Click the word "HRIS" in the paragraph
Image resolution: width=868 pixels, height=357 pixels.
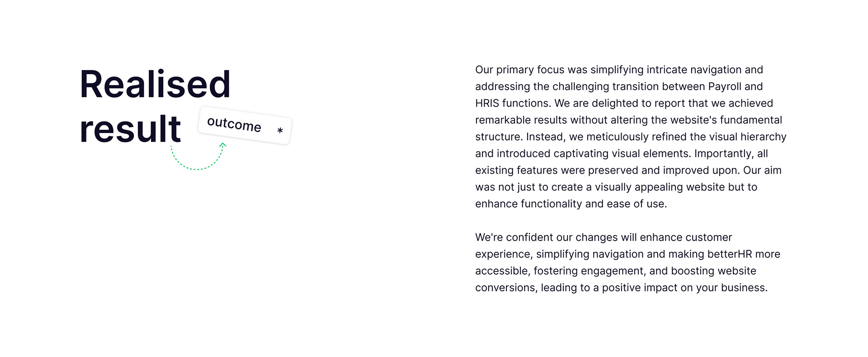point(487,103)
